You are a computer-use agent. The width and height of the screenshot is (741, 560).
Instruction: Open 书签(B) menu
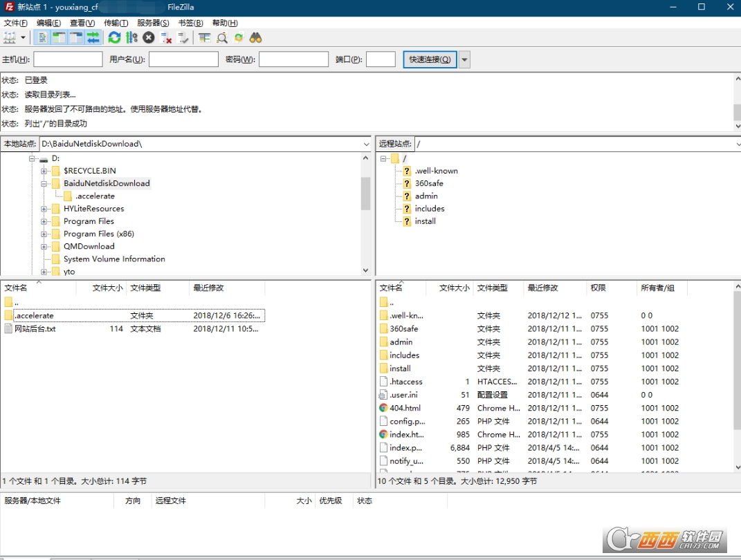click(x=190, y=23)
